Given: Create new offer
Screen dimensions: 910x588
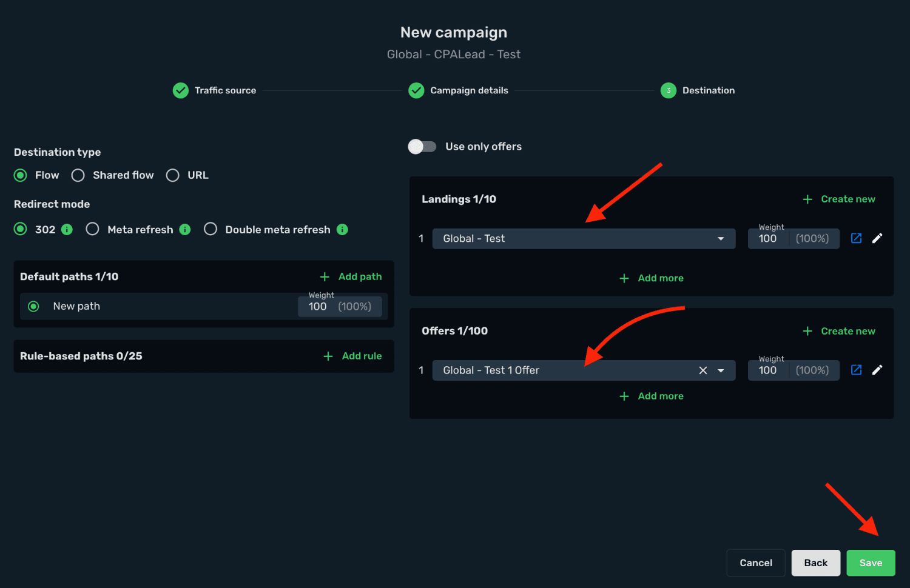Looking at the screenshot, I should (839, 331).
